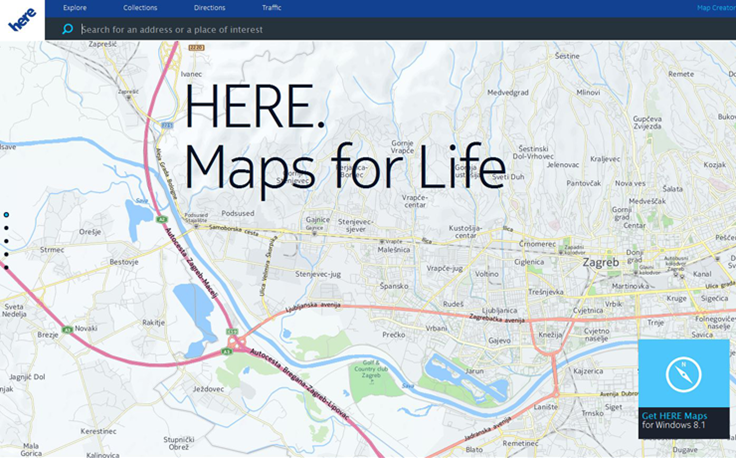Click the Ljubljanska avenija road label
Viewport: 736px width, 458px height.
coord(313,307)
